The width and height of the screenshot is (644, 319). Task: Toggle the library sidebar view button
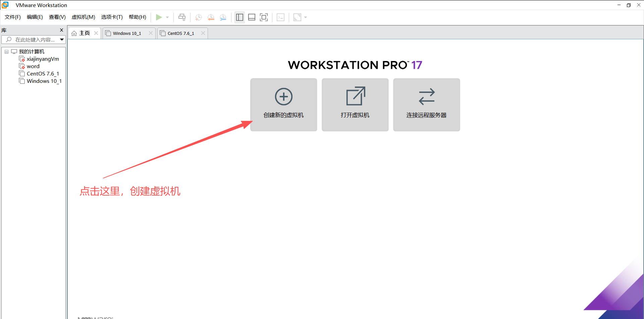(239, 17)
